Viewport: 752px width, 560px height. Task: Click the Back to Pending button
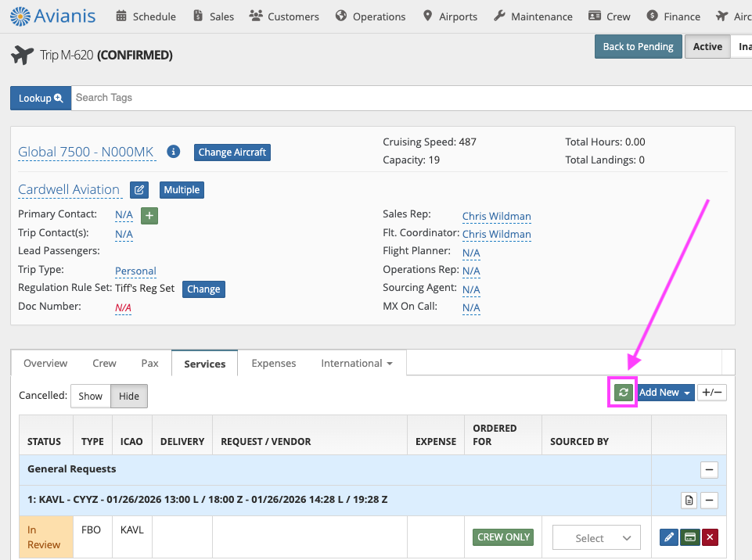(638, 47)
